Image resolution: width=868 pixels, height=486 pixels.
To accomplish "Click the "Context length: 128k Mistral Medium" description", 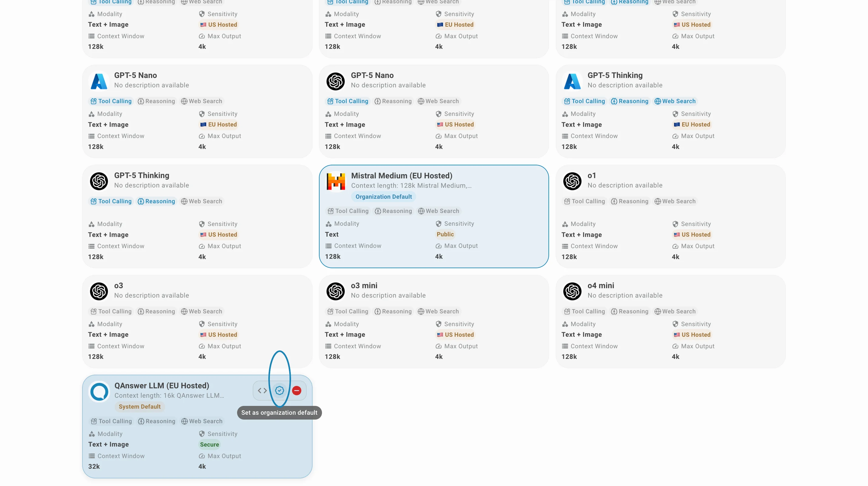I will tap(411, 185).
